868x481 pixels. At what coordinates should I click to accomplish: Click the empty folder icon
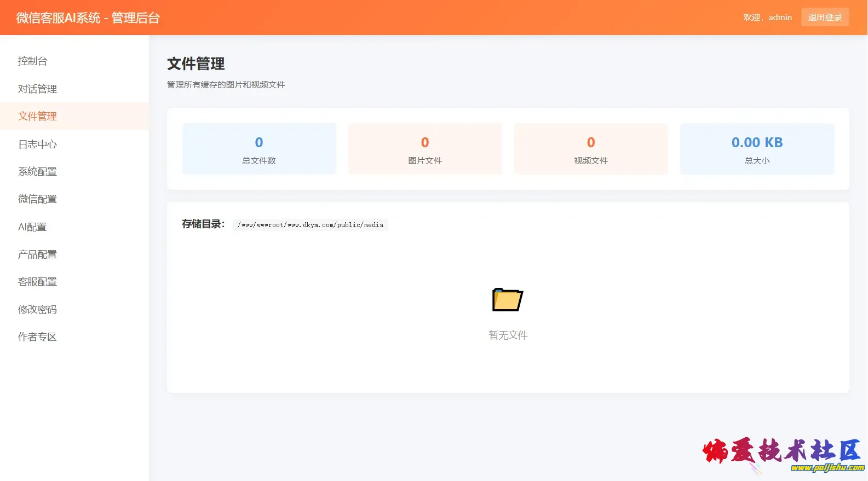(x=508, y=299)
